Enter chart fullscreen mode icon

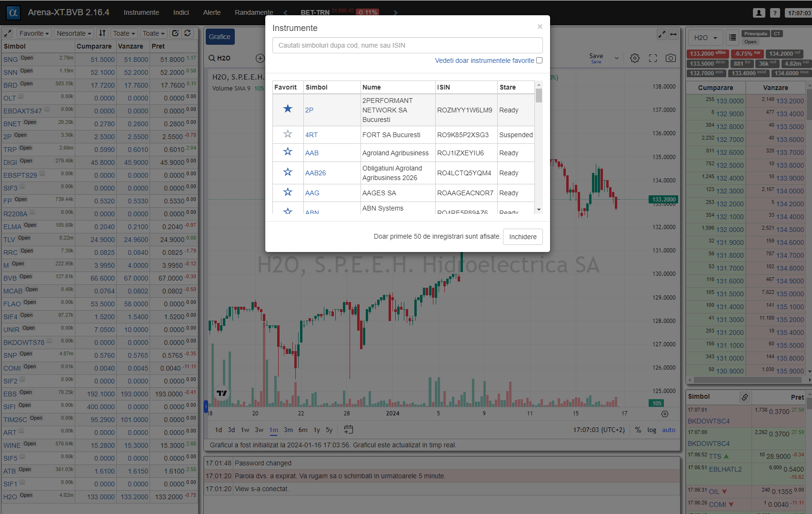pos(652,58)
